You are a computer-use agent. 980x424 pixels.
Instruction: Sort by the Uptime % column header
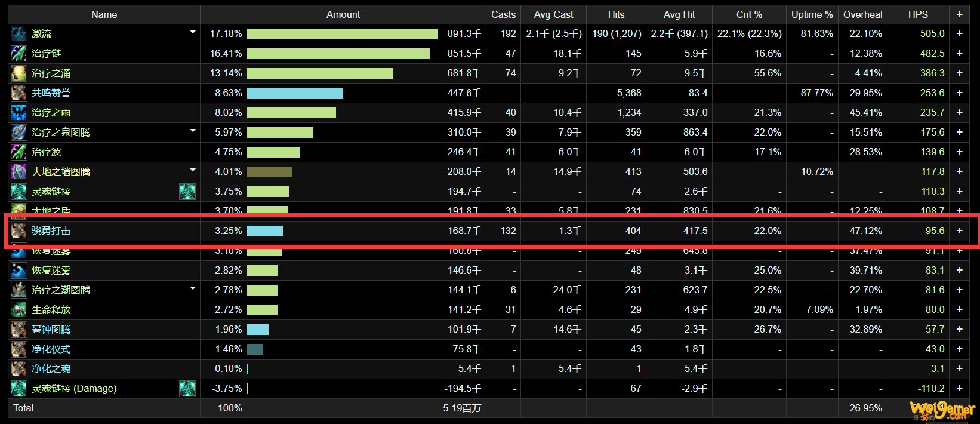(812, 15)
